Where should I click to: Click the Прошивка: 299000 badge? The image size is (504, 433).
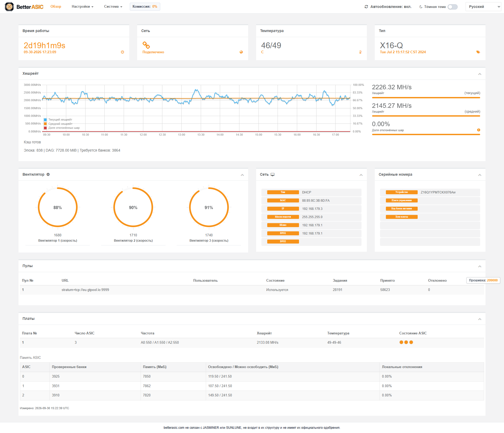point(483,280)
